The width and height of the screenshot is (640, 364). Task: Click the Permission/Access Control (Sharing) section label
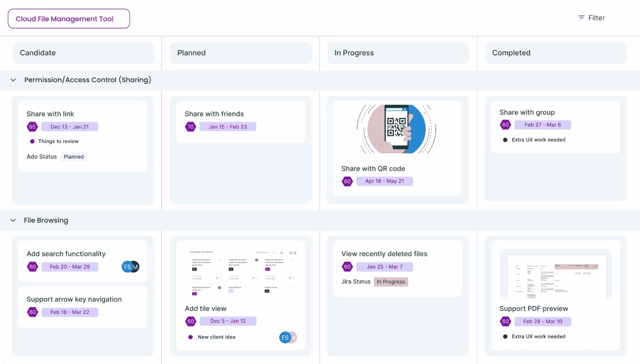pyautogui.click(x=87, y=80)
